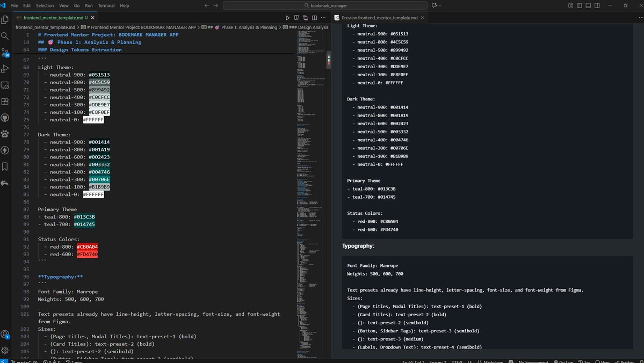The width and height of the screenshot is (644, 363).
Task: Click line number 87 in editor gutter
Action: click(x=26, y=209)
